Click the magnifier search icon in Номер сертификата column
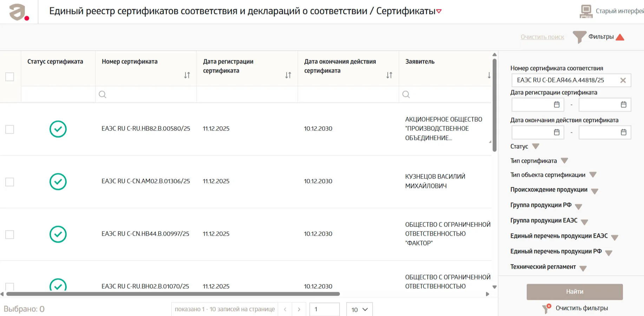 click(x=102, y=94)
